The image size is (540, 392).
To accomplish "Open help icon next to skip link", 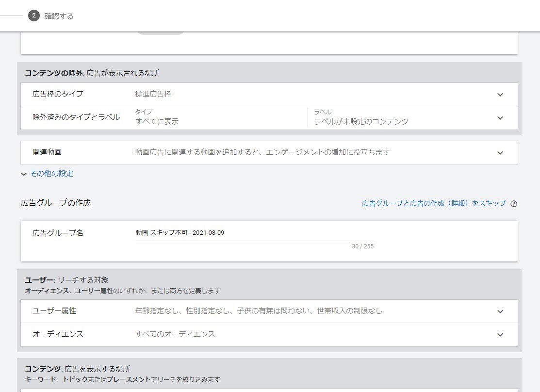I will (514, 204).
